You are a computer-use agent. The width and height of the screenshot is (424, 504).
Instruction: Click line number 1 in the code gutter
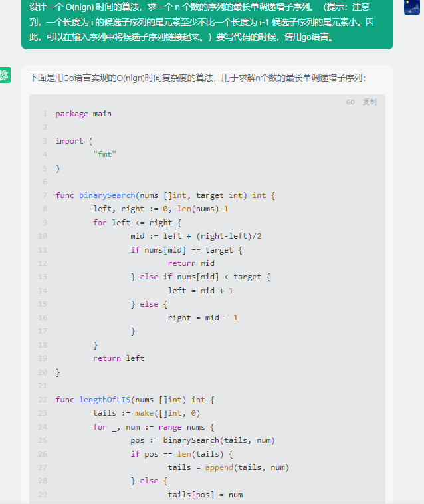[x=45, y=114]
